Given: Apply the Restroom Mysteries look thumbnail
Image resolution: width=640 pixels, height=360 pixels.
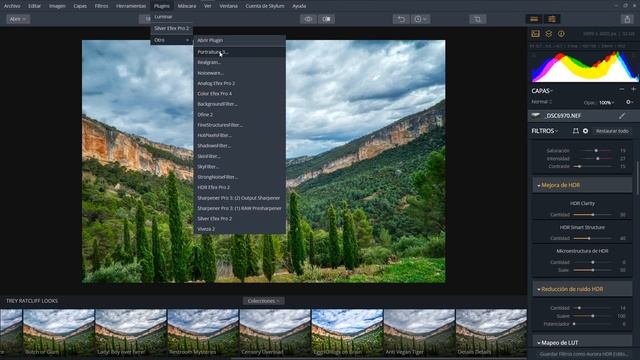Looking at the screenshot, I should [203, 332].
